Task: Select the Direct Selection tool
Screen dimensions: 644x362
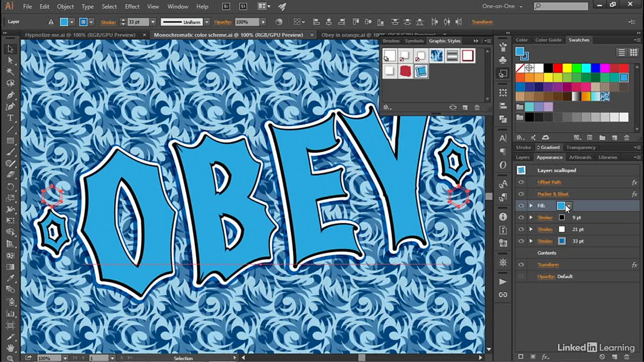Action: coord(10,60)
